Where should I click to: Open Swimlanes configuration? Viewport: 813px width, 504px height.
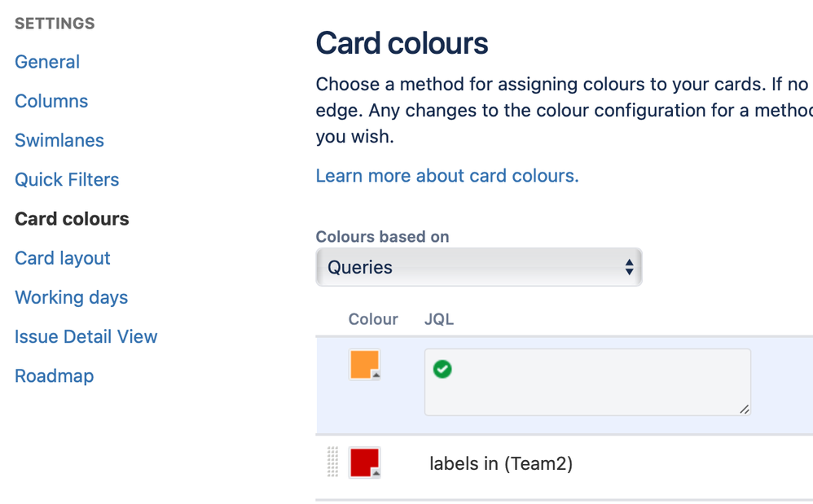59,140
